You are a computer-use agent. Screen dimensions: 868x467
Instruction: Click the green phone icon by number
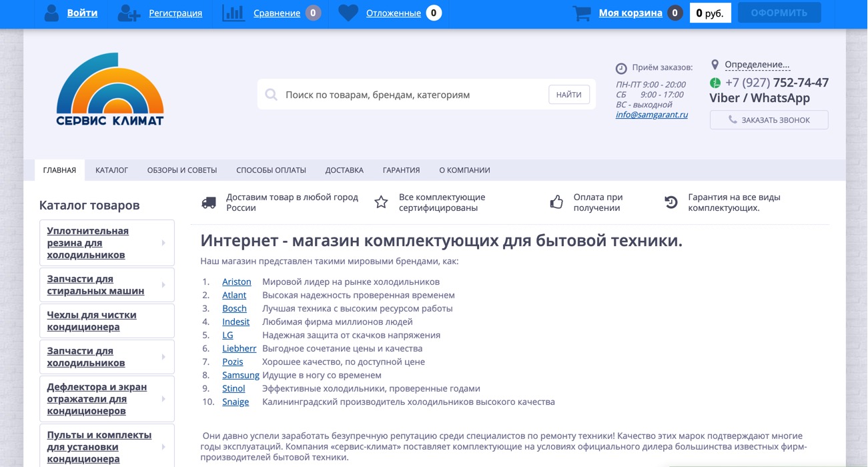pyautogui.click(x=715, y=83)
